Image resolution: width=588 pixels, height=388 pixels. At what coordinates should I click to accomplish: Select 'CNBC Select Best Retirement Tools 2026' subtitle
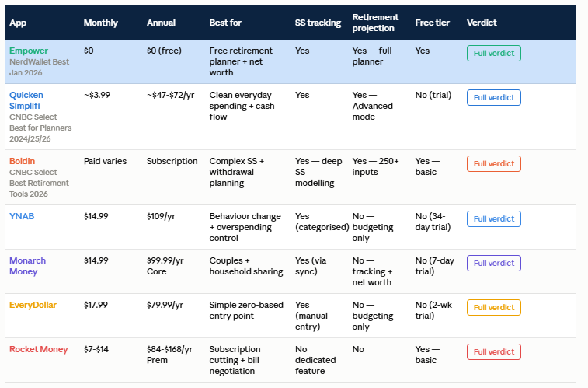coord(39,184)
